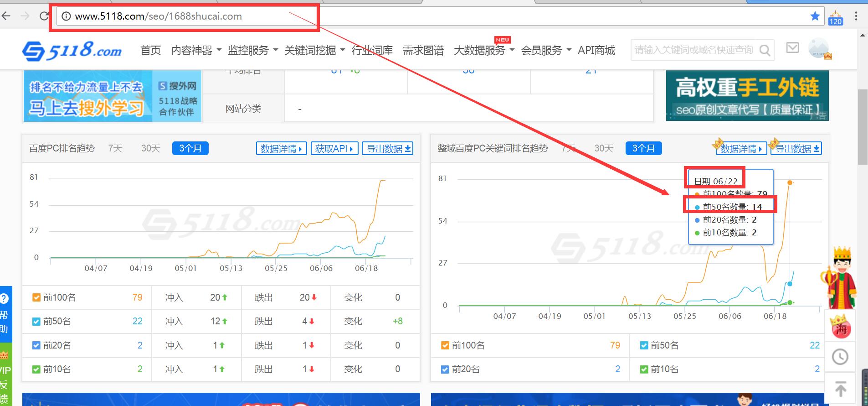Image resolution: width=868 pixels, height=406 pixels.
Task: Select 30天 tab in 整域百度PC关键词排名趋势
Action: click(604, 148)
